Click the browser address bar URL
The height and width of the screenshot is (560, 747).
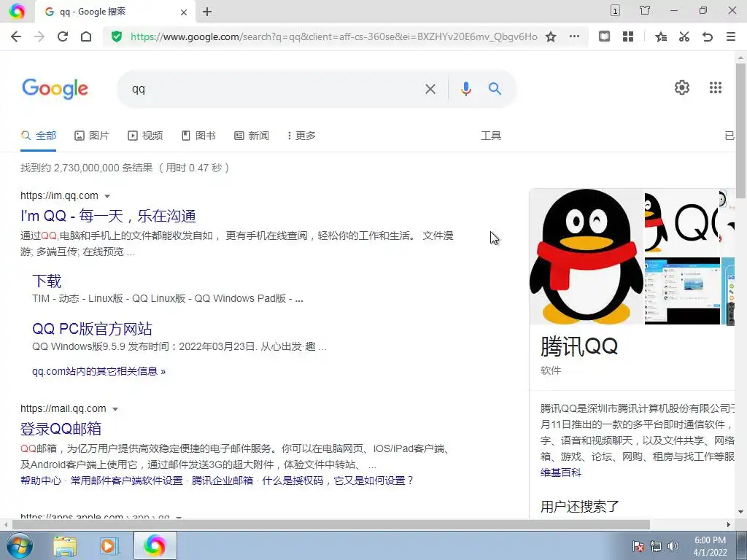coord(333,36)
